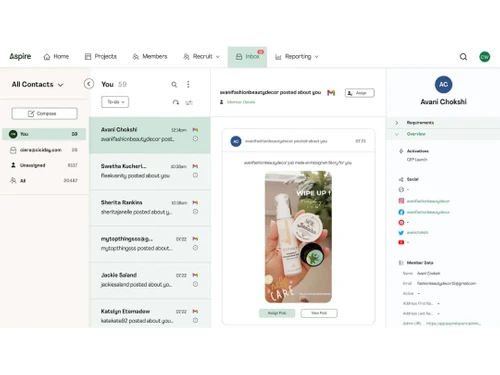Open the Sherita Rankins conversation
The image size is (500, 375).
click(x=150, y=208)
